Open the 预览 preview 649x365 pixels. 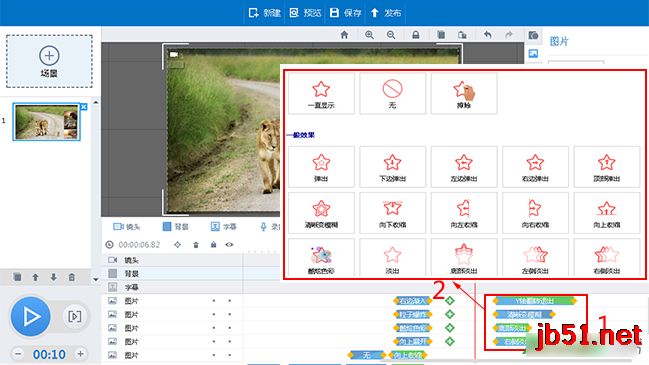305,13
